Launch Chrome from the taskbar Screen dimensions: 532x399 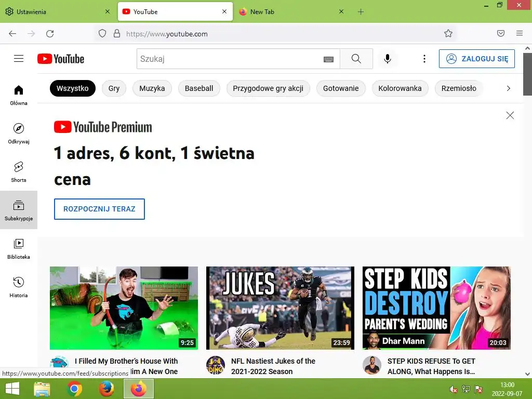(74, 389)
